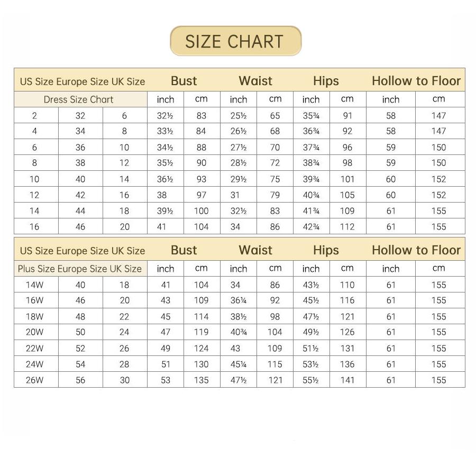The image size is (476, 476).
Task: Click Europe size 56 cell
Action: click(x=80, y=380)
